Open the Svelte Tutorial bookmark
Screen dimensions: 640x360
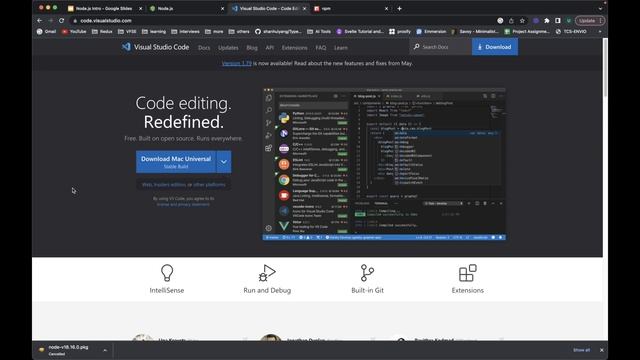point(360,31)
